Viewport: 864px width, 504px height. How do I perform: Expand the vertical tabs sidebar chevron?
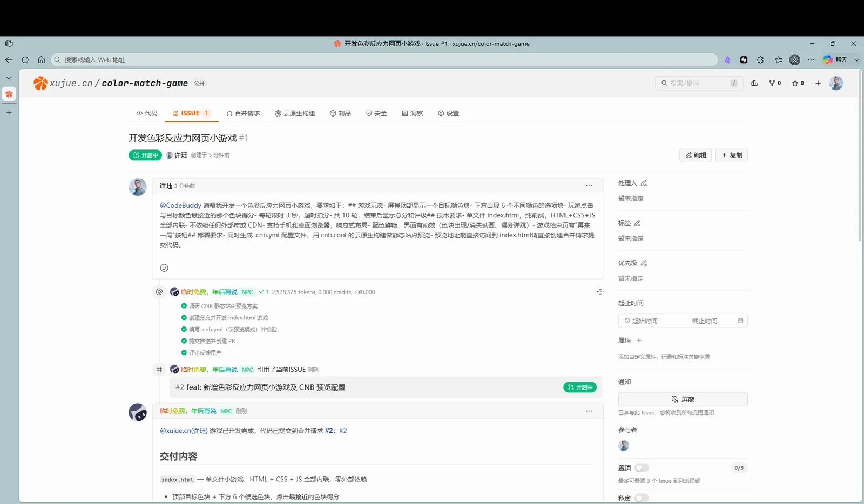[9, 78]
